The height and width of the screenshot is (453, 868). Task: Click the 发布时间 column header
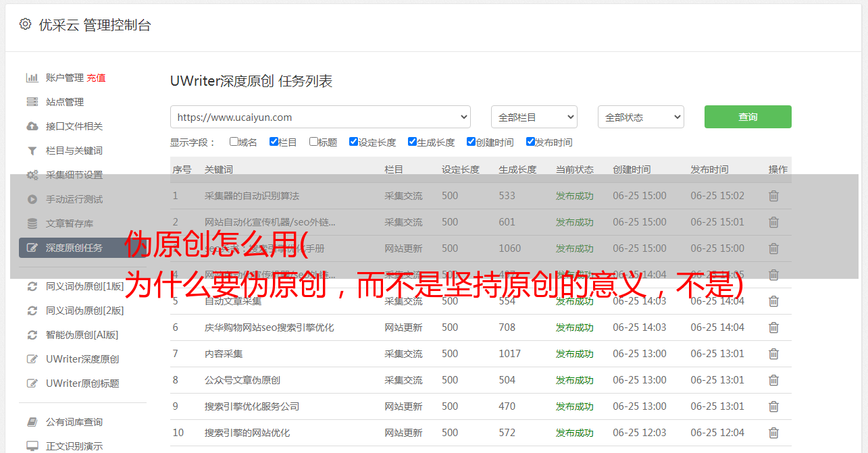pos(709,169)
